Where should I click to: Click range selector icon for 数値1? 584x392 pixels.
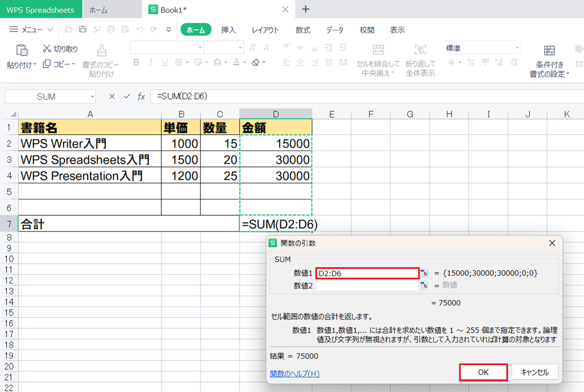(x=424, y=273)
